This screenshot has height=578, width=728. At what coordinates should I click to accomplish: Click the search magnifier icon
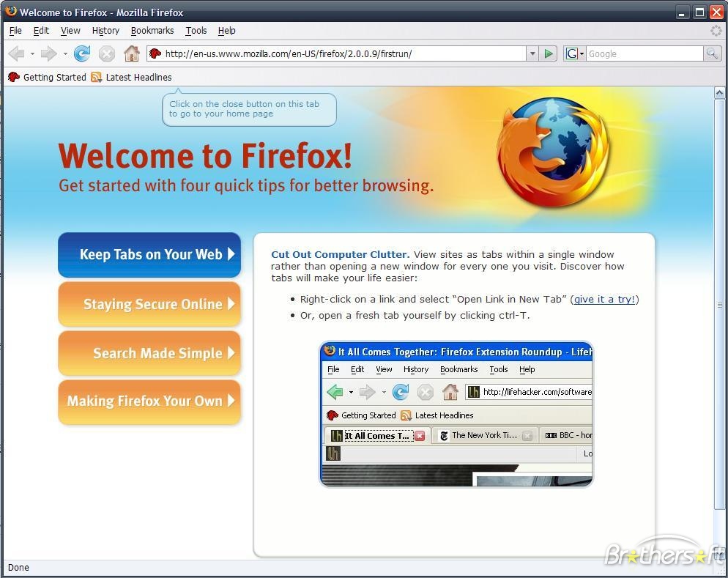712,54
